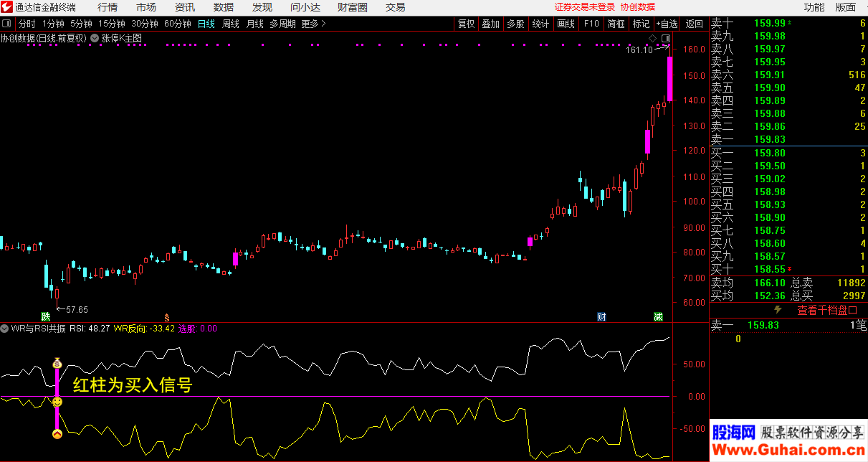Click the green 减 marker on chart
Screen dimensions: 868x462
point(658,316)
